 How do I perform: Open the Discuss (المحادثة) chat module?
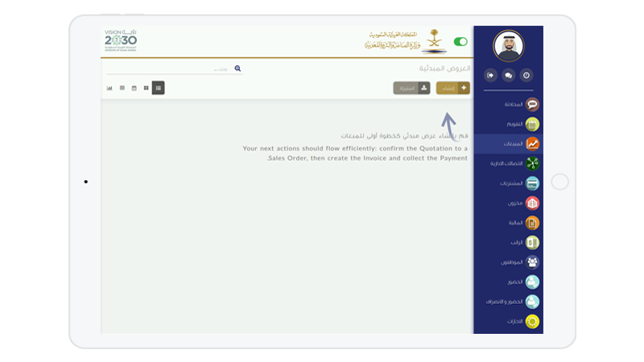531,105
